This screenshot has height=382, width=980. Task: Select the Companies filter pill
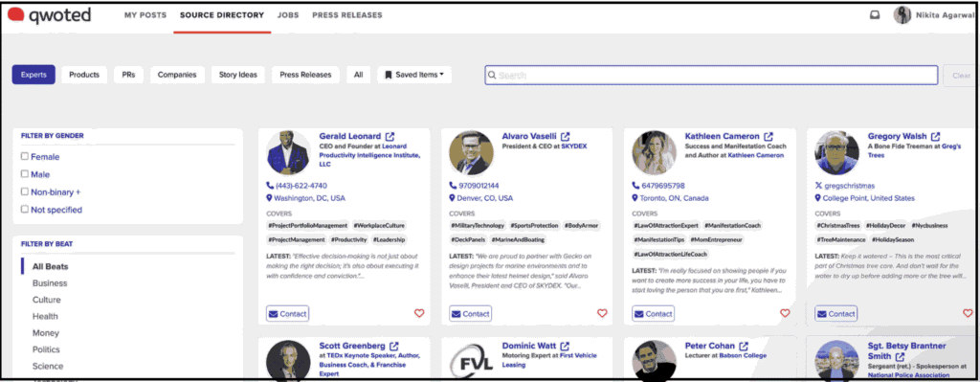(x=177, y=75)
